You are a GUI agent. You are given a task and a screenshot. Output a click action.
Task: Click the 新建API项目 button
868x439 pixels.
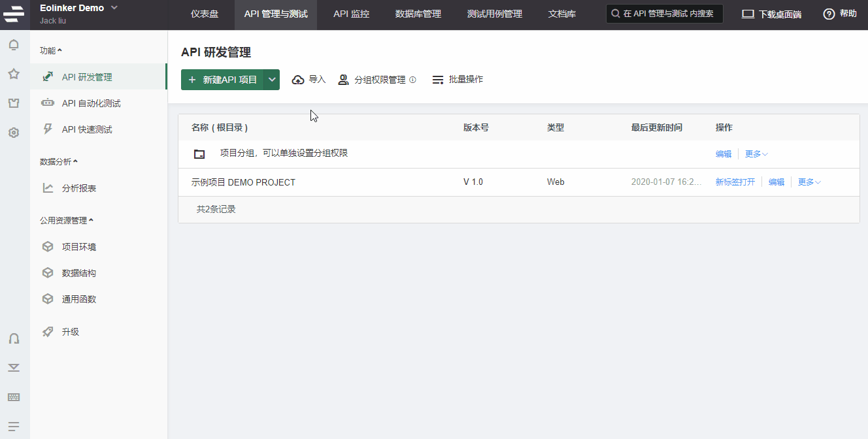click(x=223, y=80)
